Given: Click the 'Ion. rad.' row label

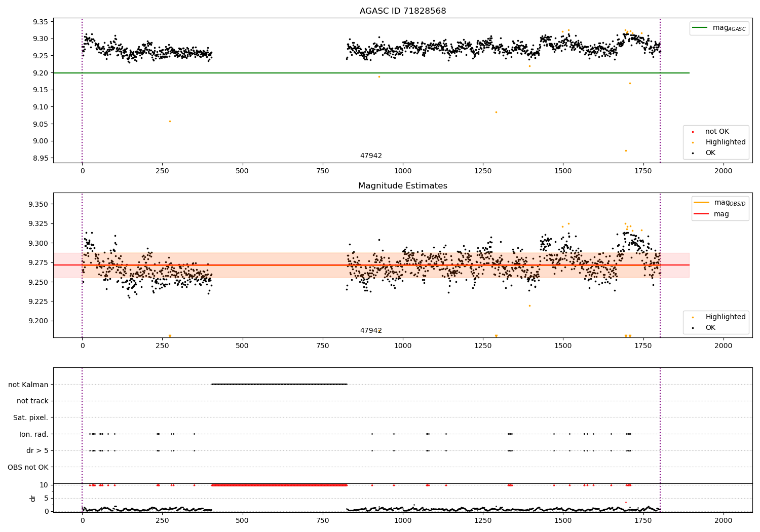Looking at the screenshot, I should pyautogui.click(x=34, y=434).
